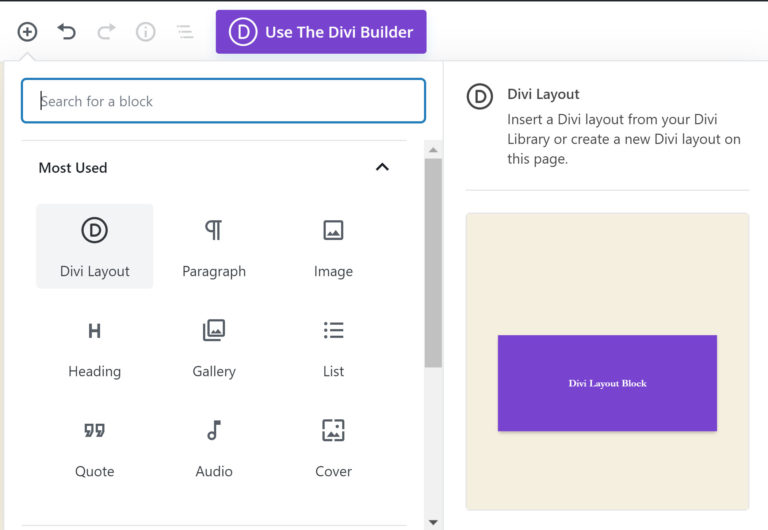Focus the Search for a block field
Image resolution: width=768 pixels, height=530 pixels.
tap(223, 101)
